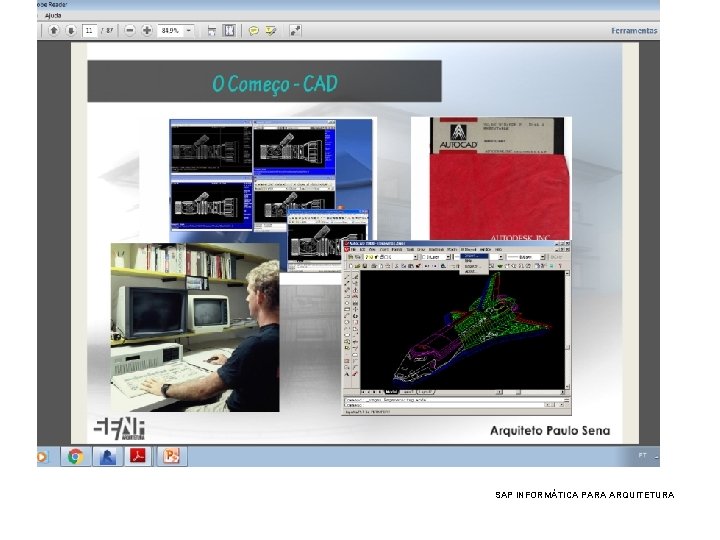Click the photo of man at computer
The height and width of the screenshot is (540, 720).
click(x=195, y=327)
